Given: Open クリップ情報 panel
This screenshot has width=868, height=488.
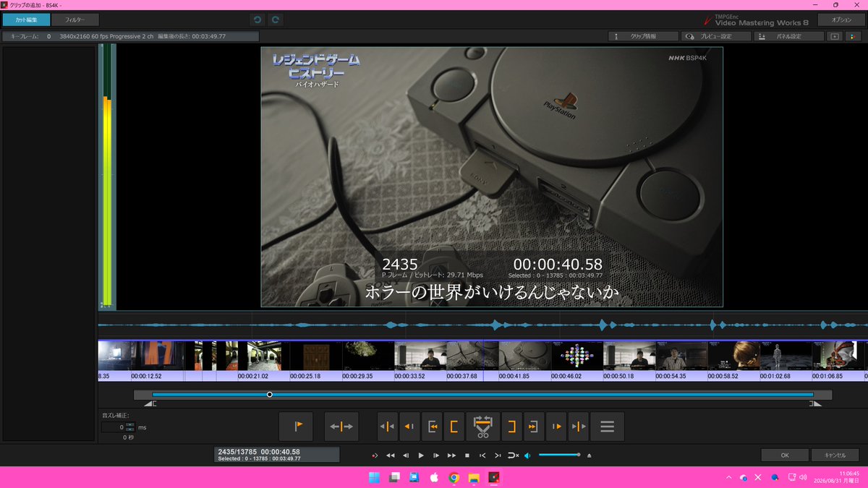Looking at the screenshot, I should [x=643, y=36].
